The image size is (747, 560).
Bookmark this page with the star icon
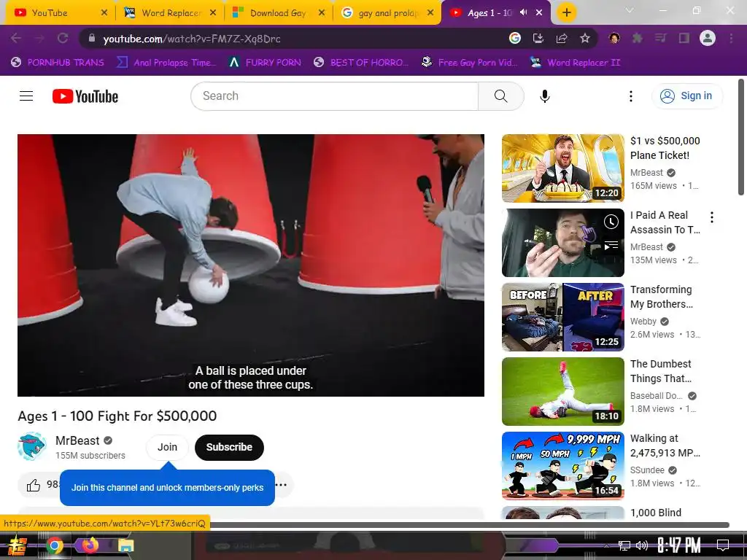point(585,38)
